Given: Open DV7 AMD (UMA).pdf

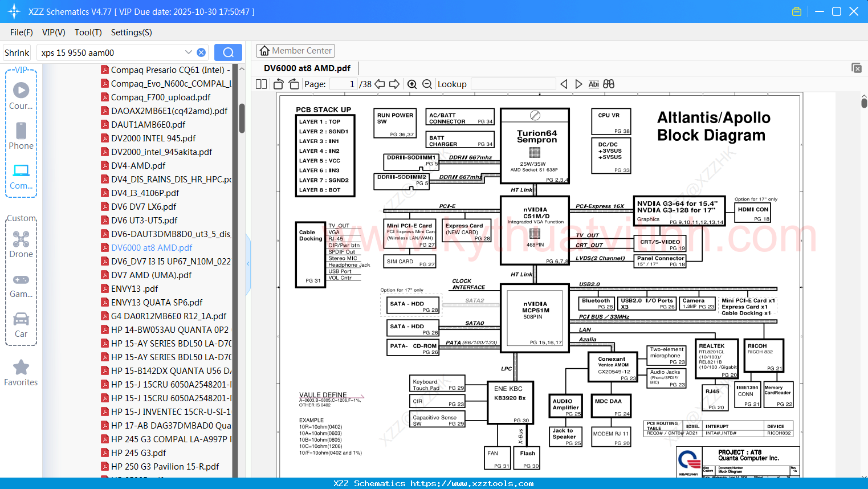Looking at the screenshot, I should tap(146, 275).
